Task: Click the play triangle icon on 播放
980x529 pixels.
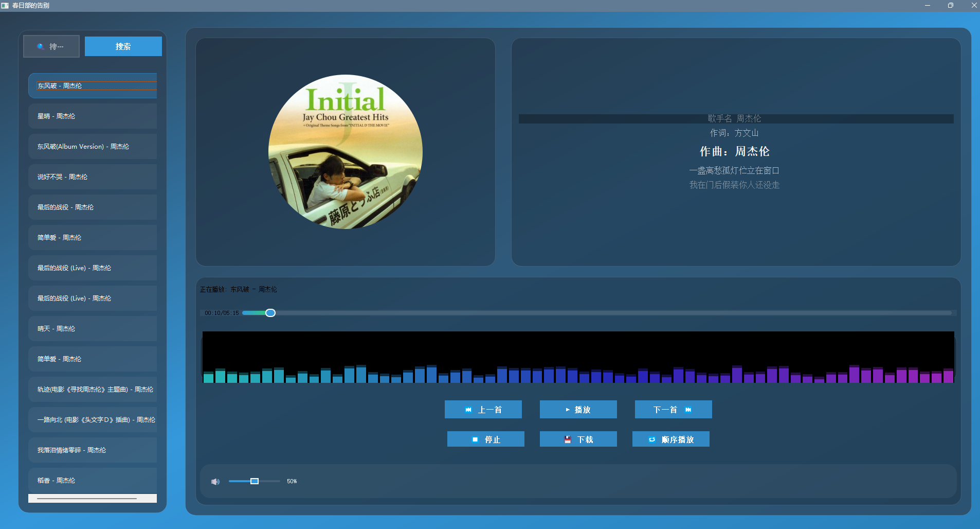Action: 568,410
